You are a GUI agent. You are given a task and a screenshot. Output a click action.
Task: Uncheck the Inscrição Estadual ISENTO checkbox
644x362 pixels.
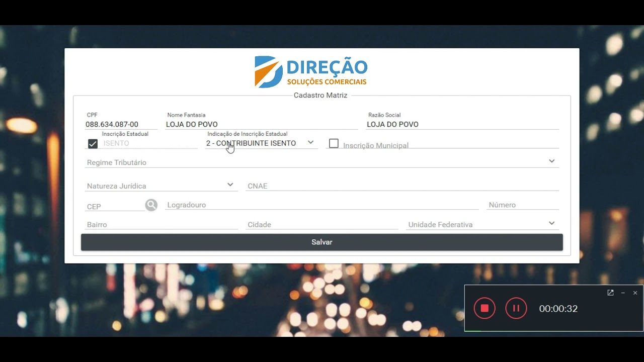93,144
